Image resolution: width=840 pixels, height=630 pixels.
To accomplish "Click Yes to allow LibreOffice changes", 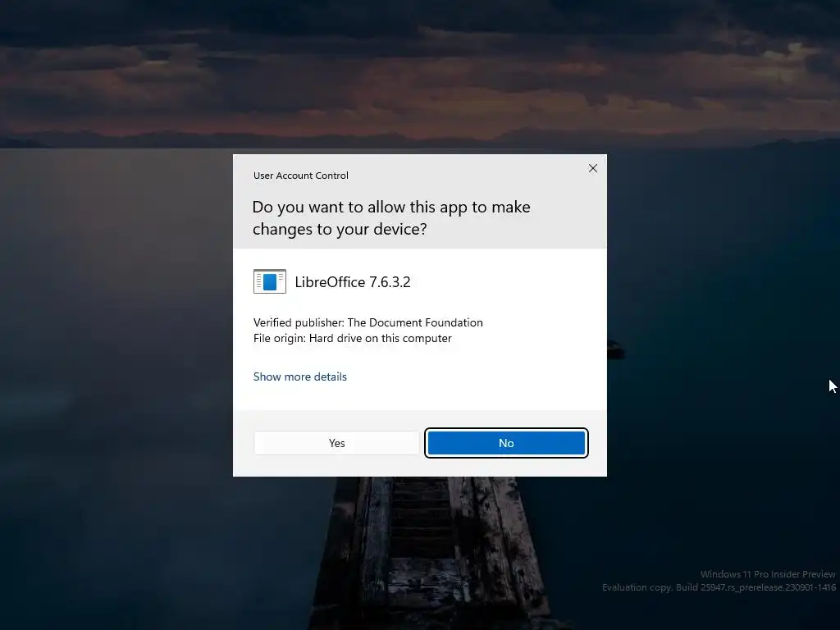I will (336, 443).
